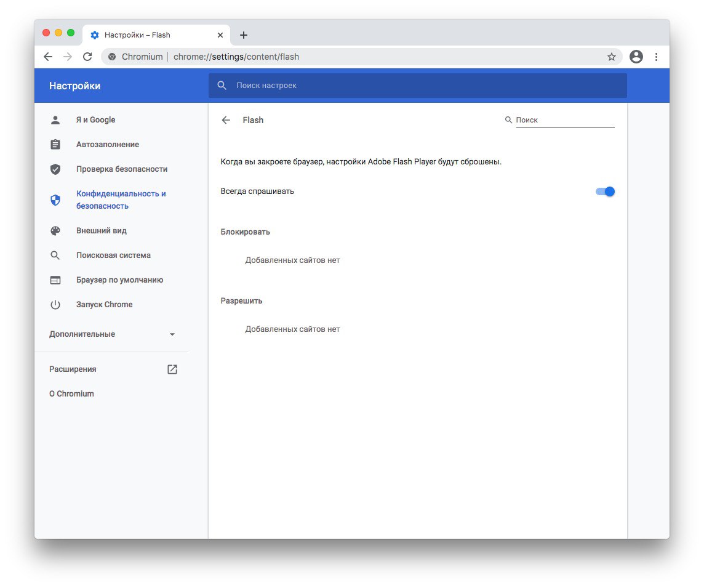Close the Настройки – Flash tab
The width and height of the screenshot is (704, 588).
tap(220, 35)
